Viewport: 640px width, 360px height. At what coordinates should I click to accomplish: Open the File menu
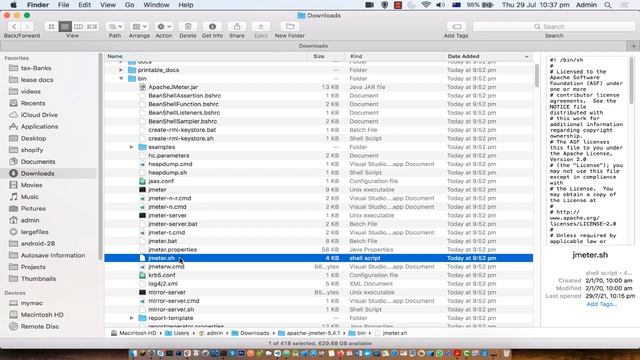click(x=63, y=5)
